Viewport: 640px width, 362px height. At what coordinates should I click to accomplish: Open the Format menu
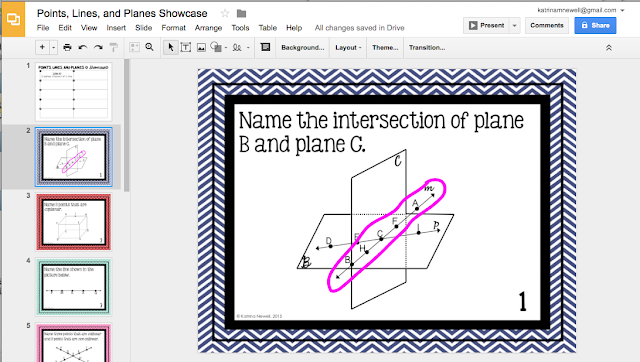tap(173, 28)
